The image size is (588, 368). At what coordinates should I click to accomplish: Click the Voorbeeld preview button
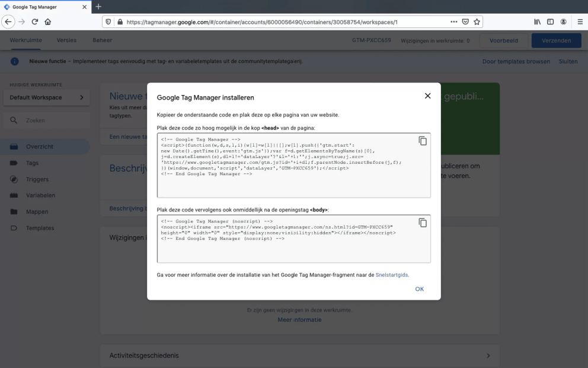coord(503,40)
